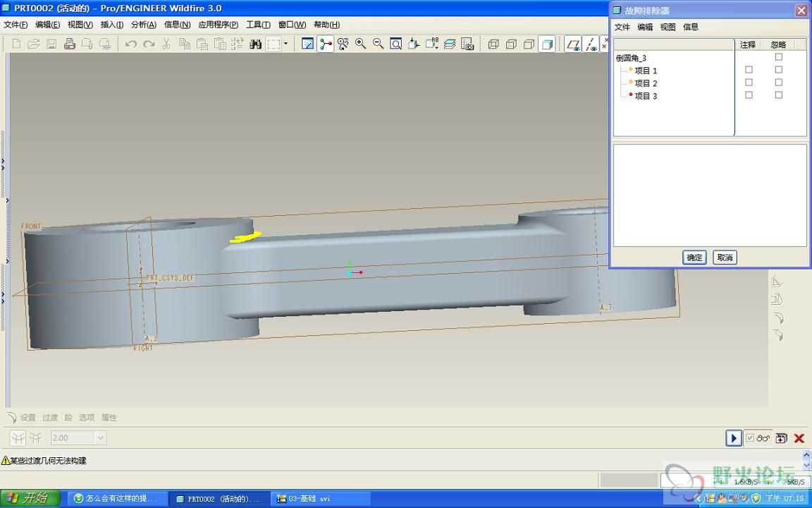The image size is (812, 508).
Task: Open 视图 menu in the 故障排除器 dialog
Action: (x=668, y=27)
